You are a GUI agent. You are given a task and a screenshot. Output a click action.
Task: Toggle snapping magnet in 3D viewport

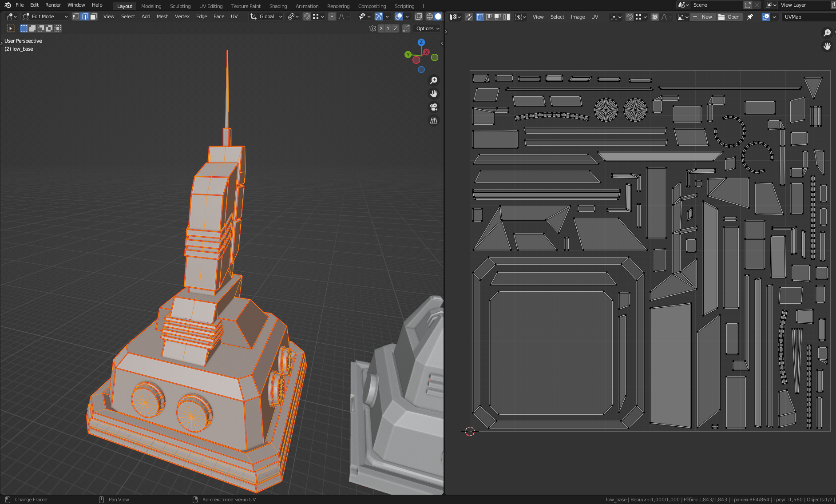coord(306,16)
